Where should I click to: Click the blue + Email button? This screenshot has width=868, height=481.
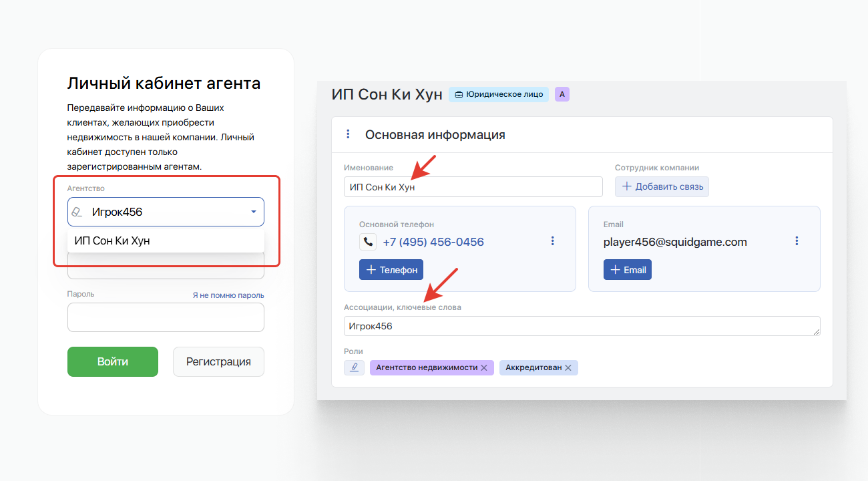coord(627,270)
